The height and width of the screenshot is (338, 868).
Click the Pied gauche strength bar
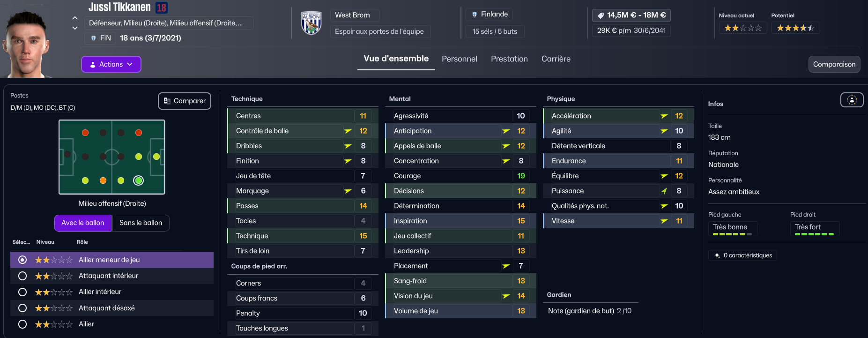[732, 234]
